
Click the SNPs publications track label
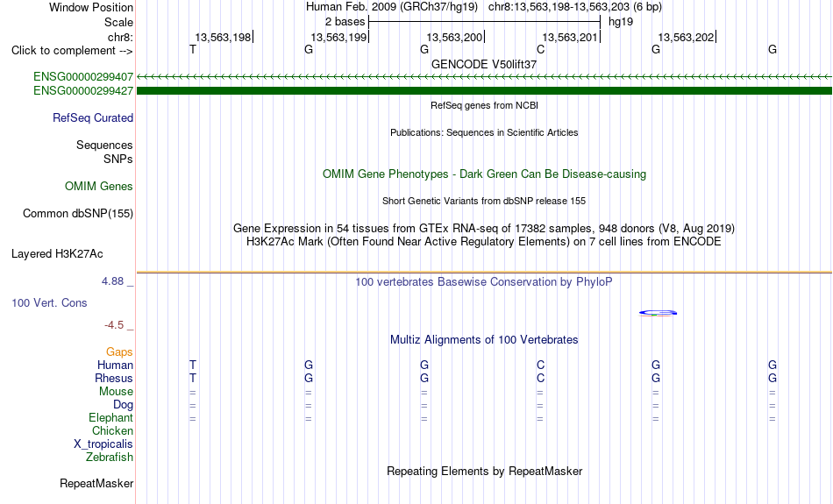(x=118, y=159)
